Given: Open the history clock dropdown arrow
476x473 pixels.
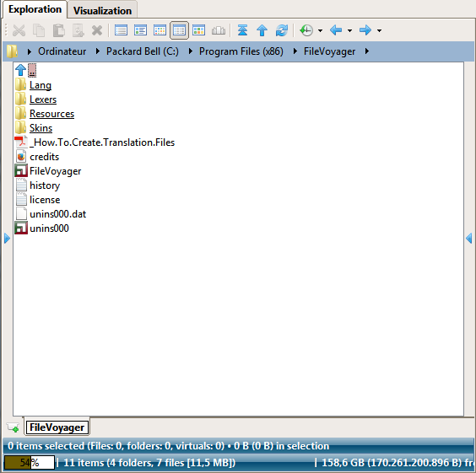Looking at the screenshot, I should pos(320,30).
